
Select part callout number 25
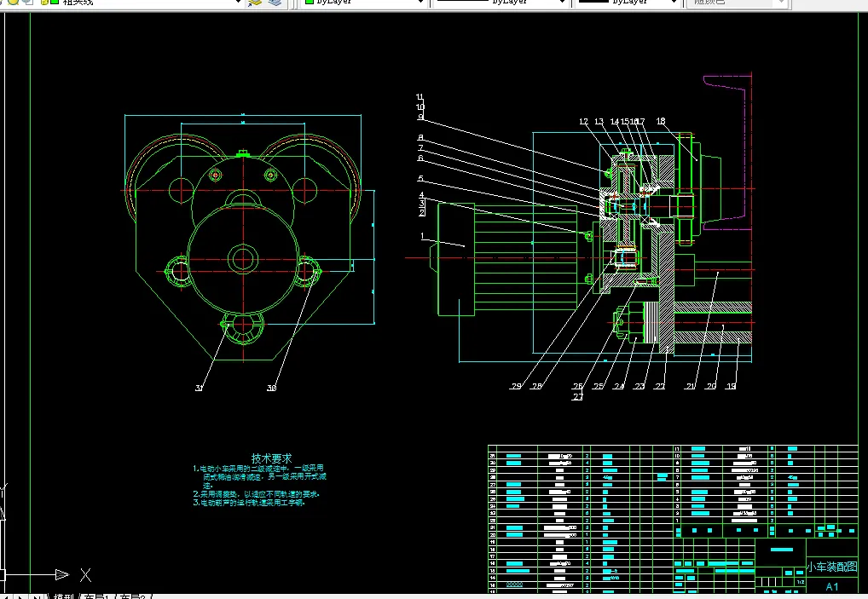[598, 385]
